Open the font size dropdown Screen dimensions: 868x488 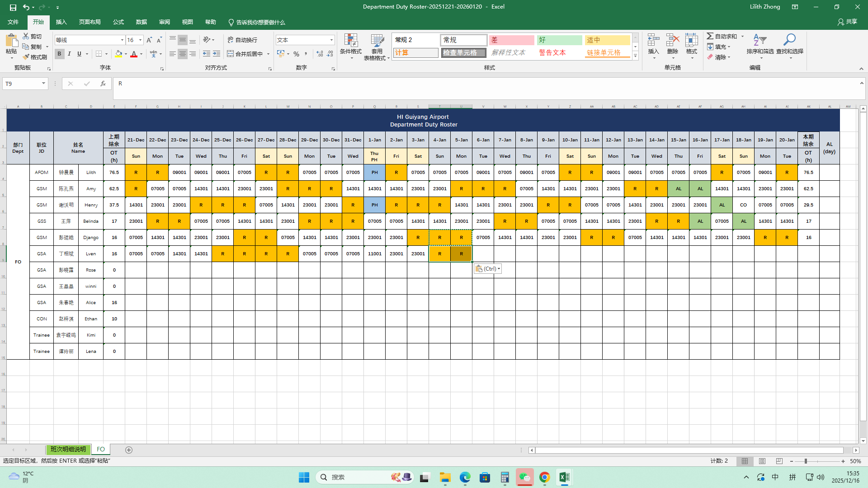(x=140, y=40)
